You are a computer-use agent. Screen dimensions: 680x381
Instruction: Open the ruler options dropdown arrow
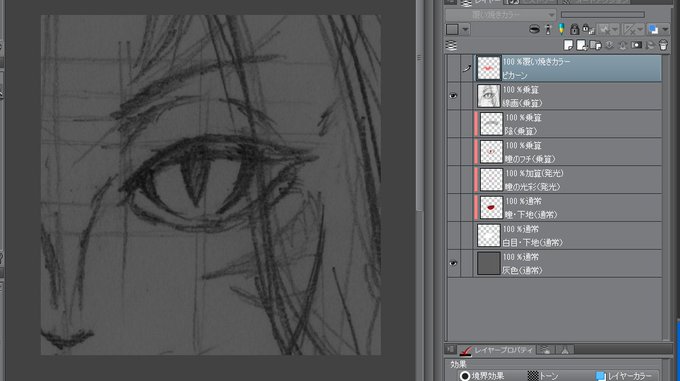click(640, 29)
